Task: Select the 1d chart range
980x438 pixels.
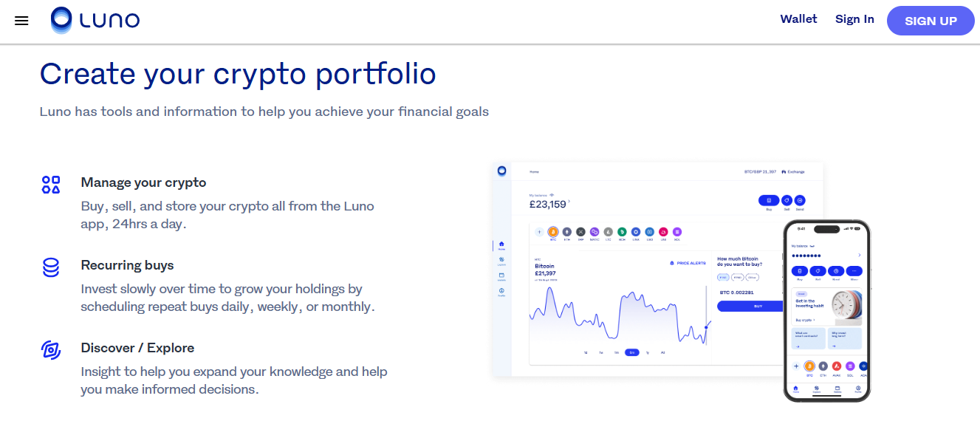Action: coord(586,352)
